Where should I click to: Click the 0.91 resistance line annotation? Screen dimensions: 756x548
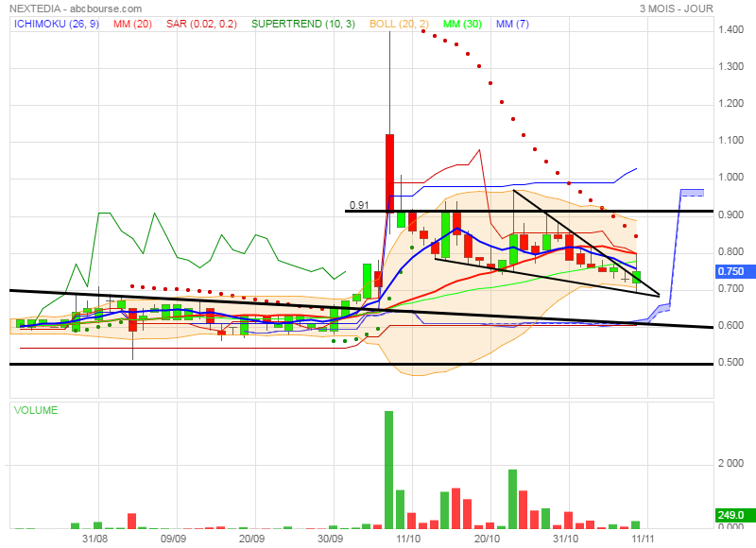tap(359, 205)
